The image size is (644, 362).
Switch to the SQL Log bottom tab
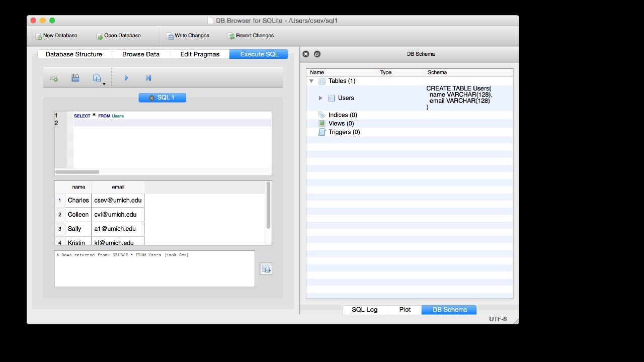tap(365, 310)
